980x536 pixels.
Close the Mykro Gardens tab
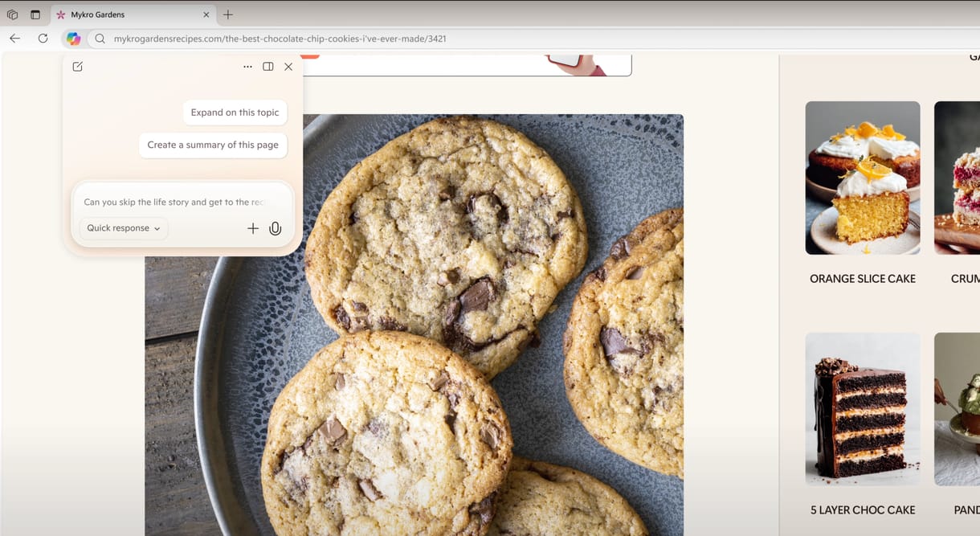click(x=206, y=14)
